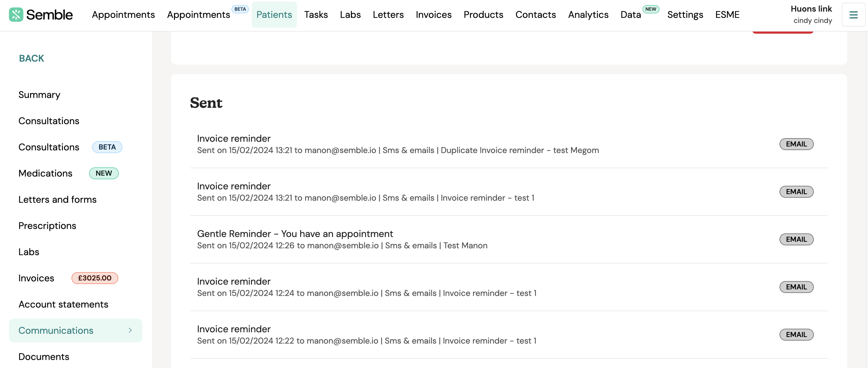This screenshot has width=868, height=368.
Task: Open the Analytics page
Action: 588,15
